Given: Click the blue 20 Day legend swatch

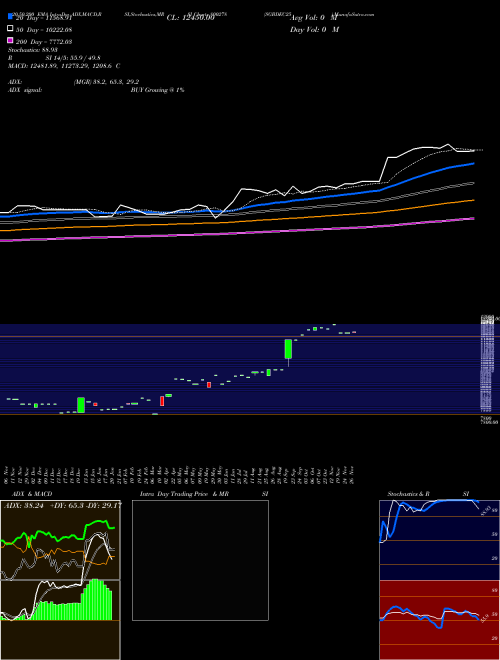Looking at the screenshot, I should pyautogui.click(x=10, y=17).
